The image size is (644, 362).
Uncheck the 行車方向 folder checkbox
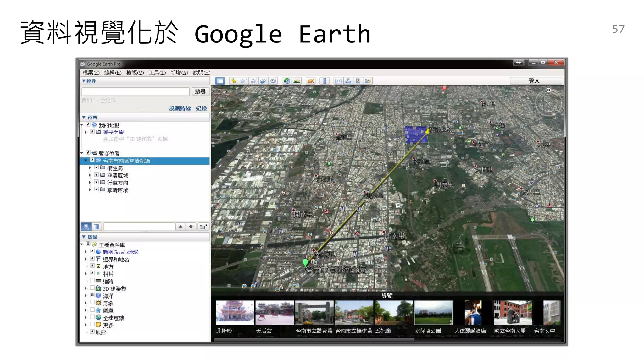(x=97, y=182)
